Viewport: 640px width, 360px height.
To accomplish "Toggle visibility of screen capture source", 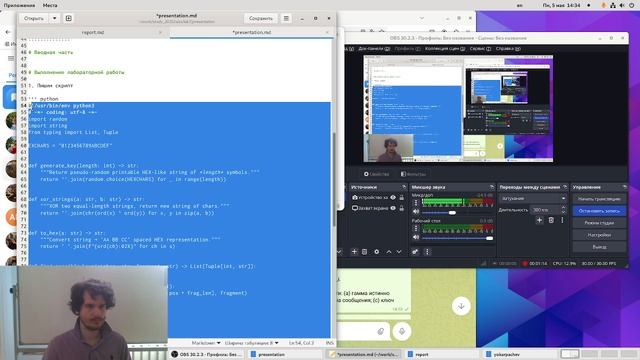I will pos(393,208).
